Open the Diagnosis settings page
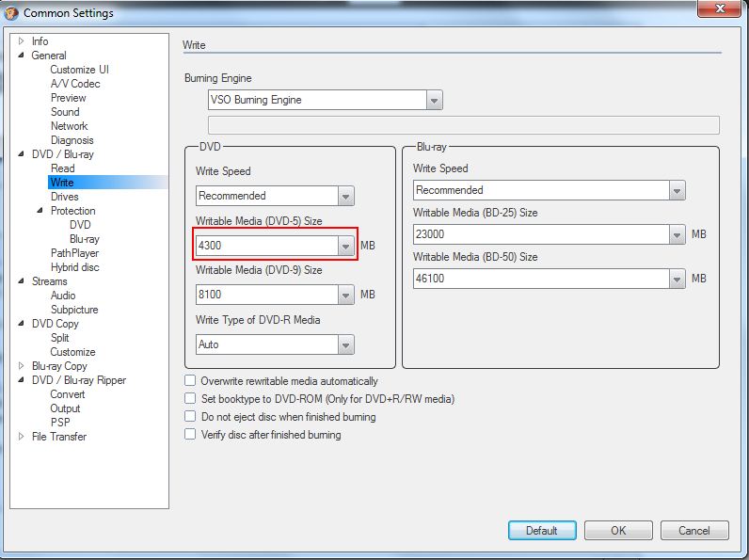The image size is (749, 560). tap(72, 140)
